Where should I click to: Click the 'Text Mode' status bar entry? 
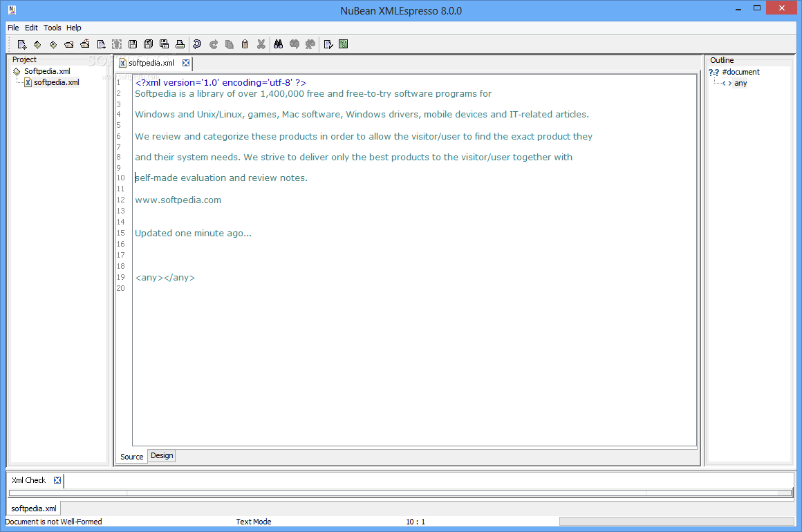254,522
